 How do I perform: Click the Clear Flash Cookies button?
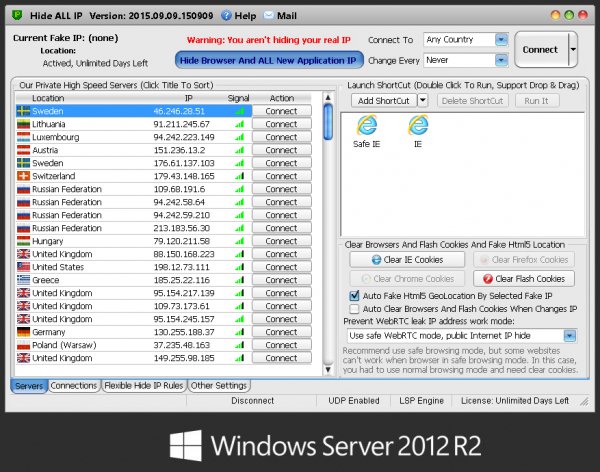pyautogui.click(x=524, y=279)
